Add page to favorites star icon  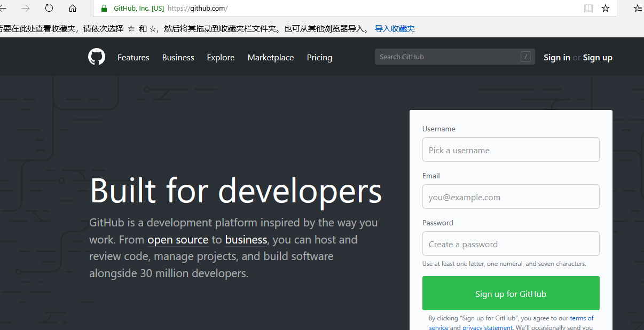click(606, 8)
